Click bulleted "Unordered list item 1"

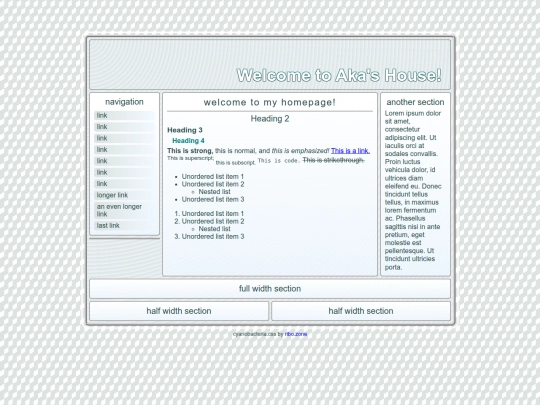point(212,177)
